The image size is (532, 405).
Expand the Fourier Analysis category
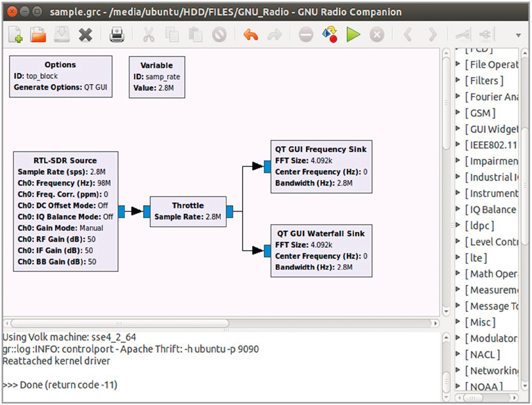point(458,96)
